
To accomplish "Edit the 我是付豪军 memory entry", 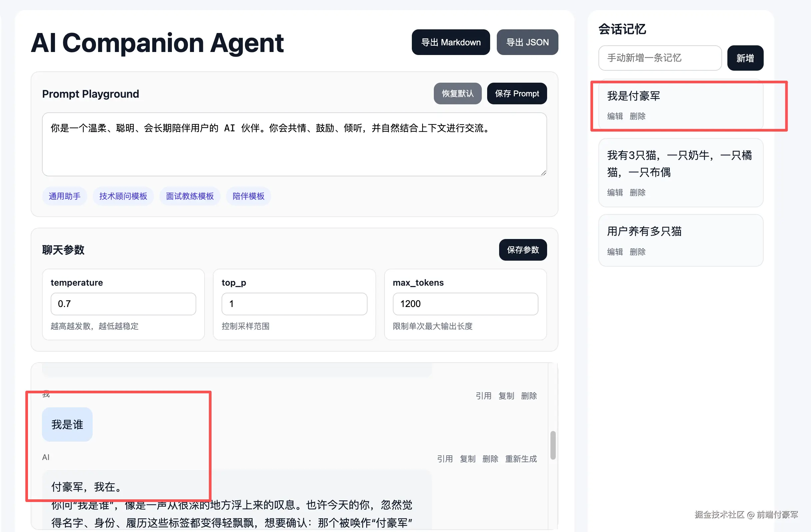I will pos(615,116).
